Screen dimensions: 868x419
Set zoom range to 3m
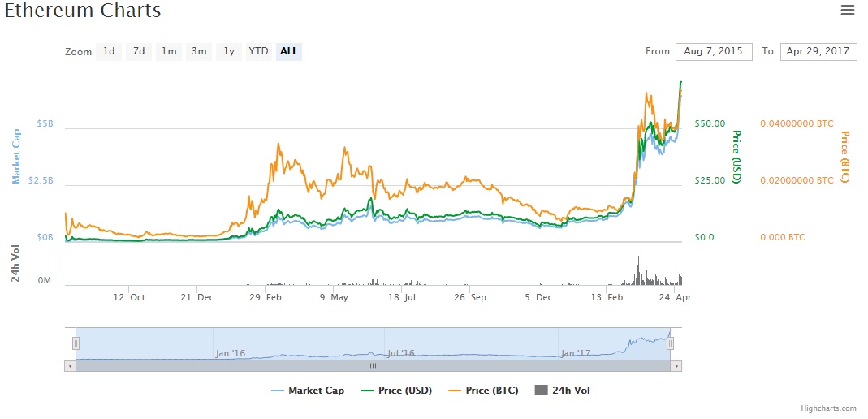[x=199, y=51]
